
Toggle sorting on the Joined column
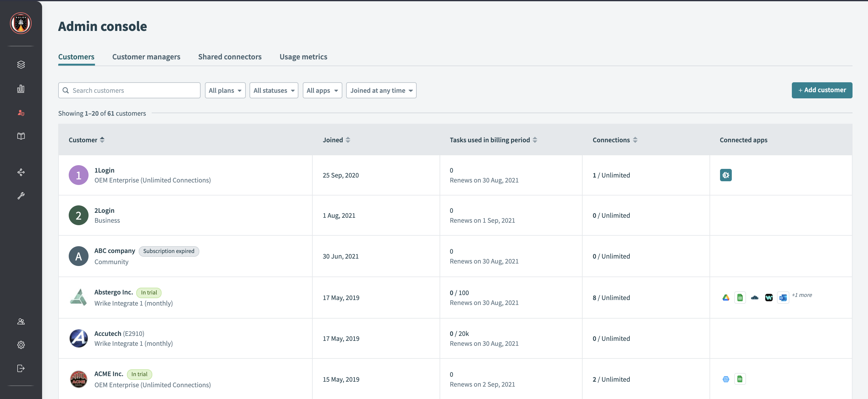pyautogui.click(x=348, y=140)
